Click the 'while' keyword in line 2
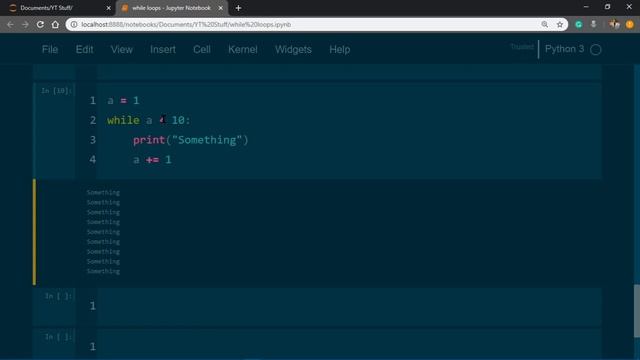Screen dimensions: 640x360 [123, 120]
